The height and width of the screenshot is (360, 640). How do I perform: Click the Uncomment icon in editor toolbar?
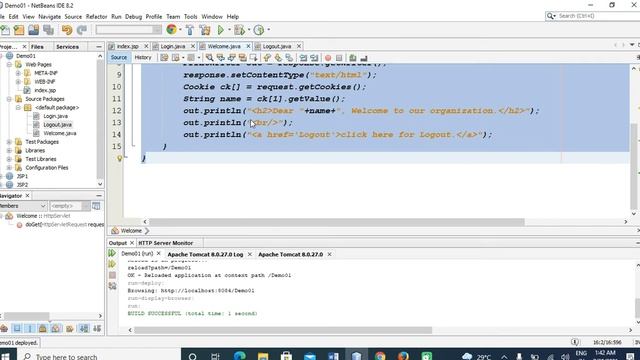pos(364,58)
